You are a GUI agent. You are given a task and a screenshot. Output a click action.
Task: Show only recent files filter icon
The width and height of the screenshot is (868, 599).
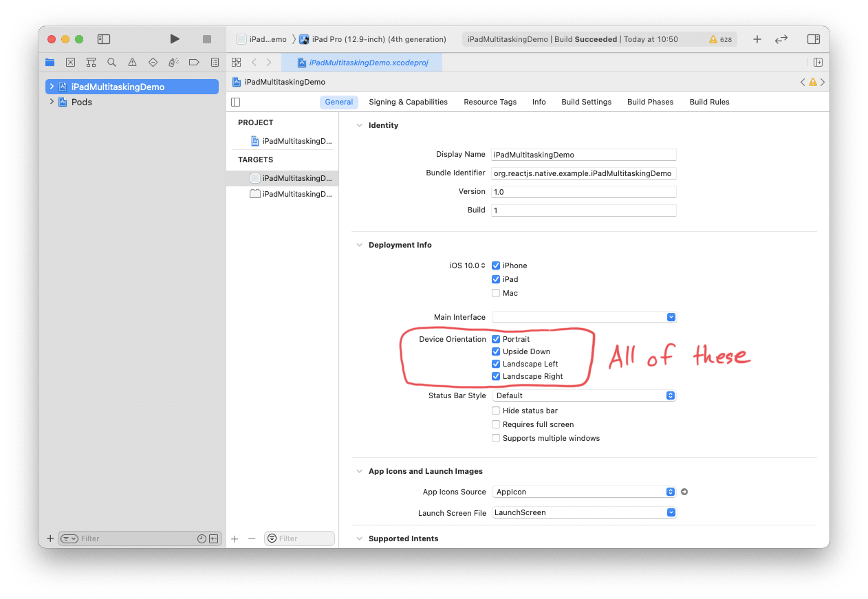point(202,538)
